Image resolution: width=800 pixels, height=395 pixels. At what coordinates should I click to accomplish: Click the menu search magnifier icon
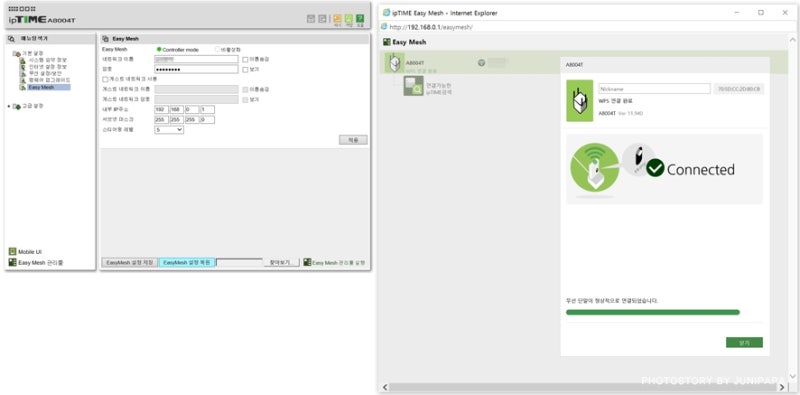(x=12, y=39)
